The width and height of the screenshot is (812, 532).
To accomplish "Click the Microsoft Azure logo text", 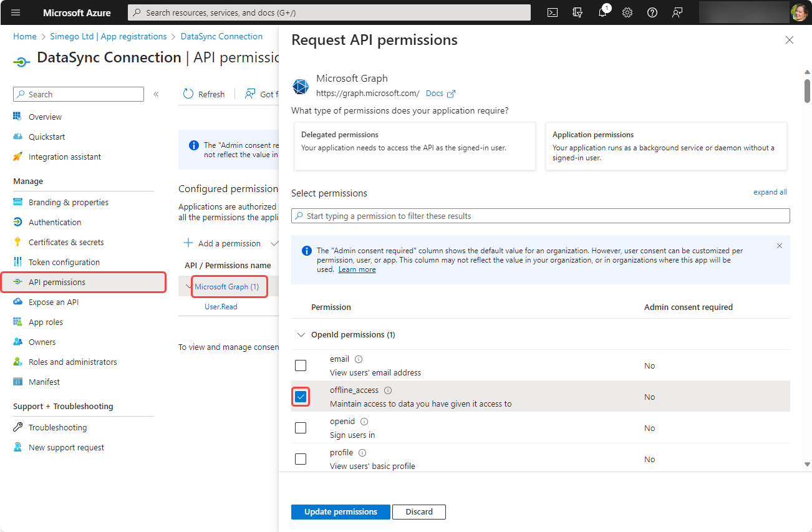I will 77,12.
